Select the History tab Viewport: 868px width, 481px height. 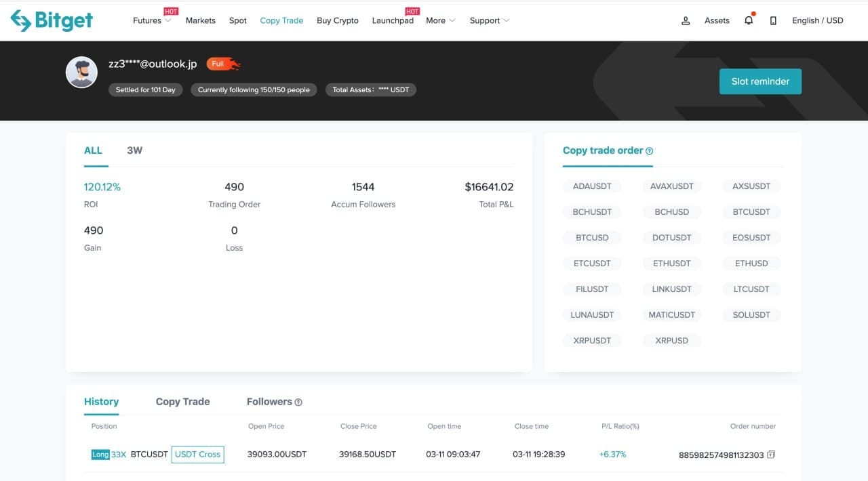[x=101, y=402]
